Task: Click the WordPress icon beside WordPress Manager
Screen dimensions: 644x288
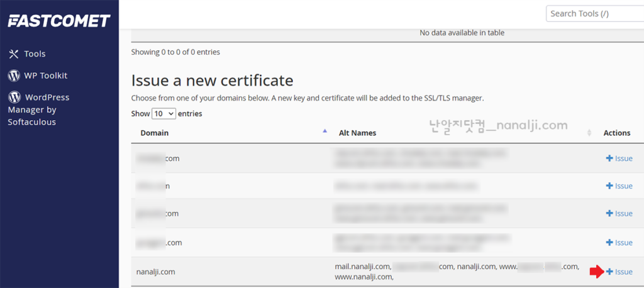Action: 14,97
